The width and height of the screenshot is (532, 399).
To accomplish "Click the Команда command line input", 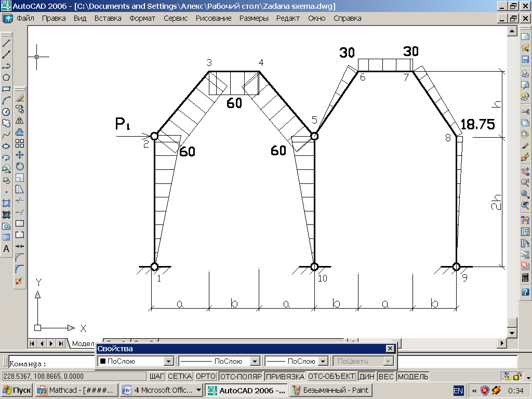I will pos(263,363).
